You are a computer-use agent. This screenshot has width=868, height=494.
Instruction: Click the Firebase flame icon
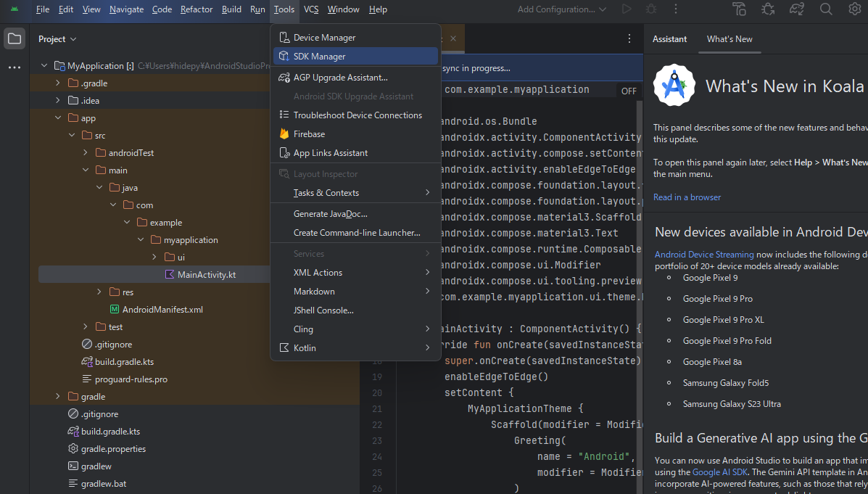click(284, 134)
